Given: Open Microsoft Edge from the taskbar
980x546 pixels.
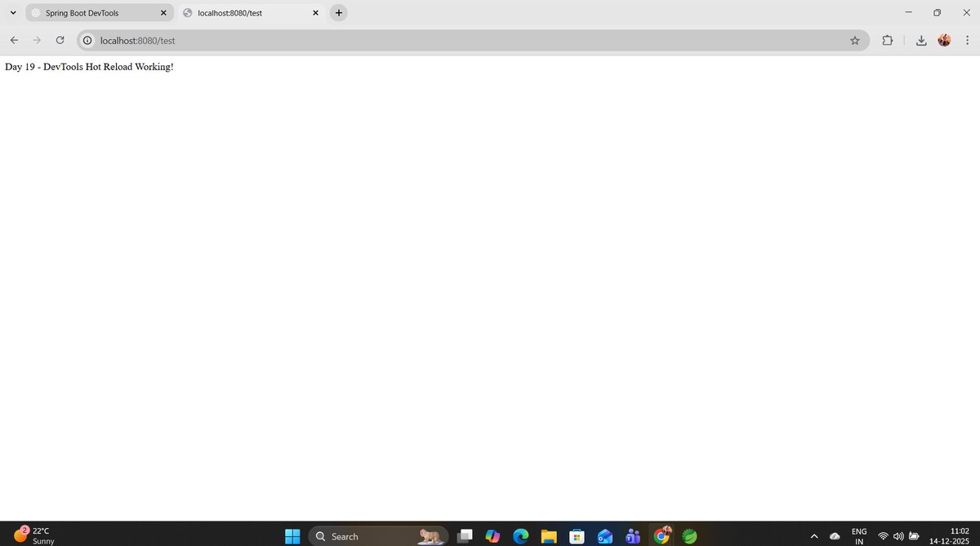Looking at the screenshot, I should (x=521, y=535).
